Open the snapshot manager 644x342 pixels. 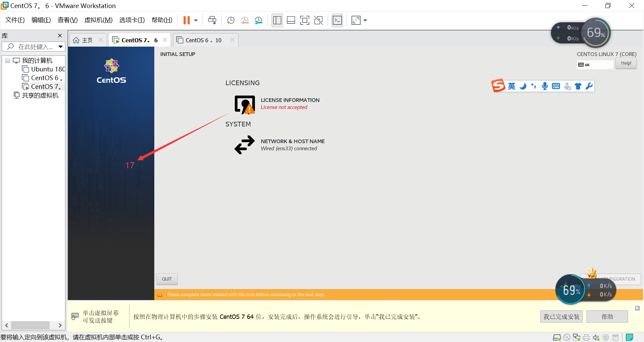coord(259,20)
